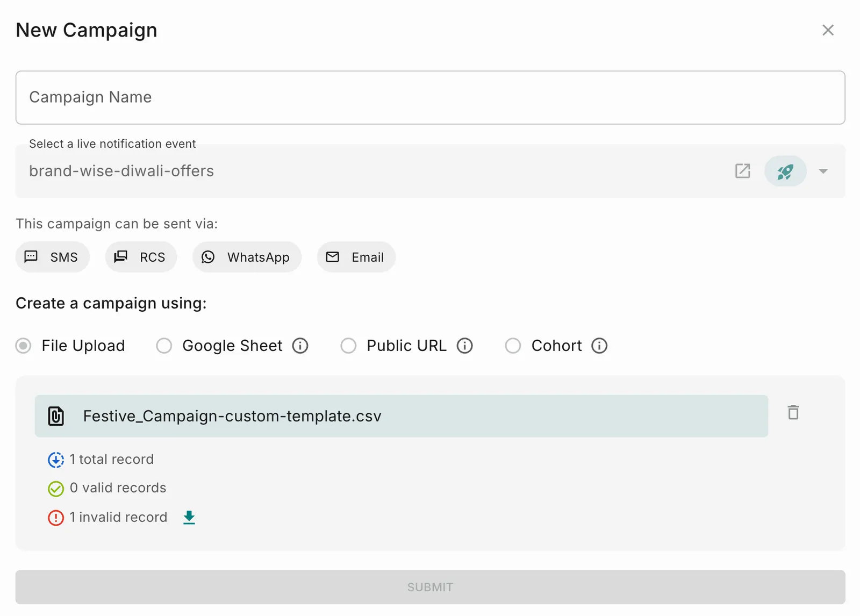Open brand-wise-diwali-offers event selector
Image resolution: width=860 pixels, height=616 pixels.
[430, 171]
